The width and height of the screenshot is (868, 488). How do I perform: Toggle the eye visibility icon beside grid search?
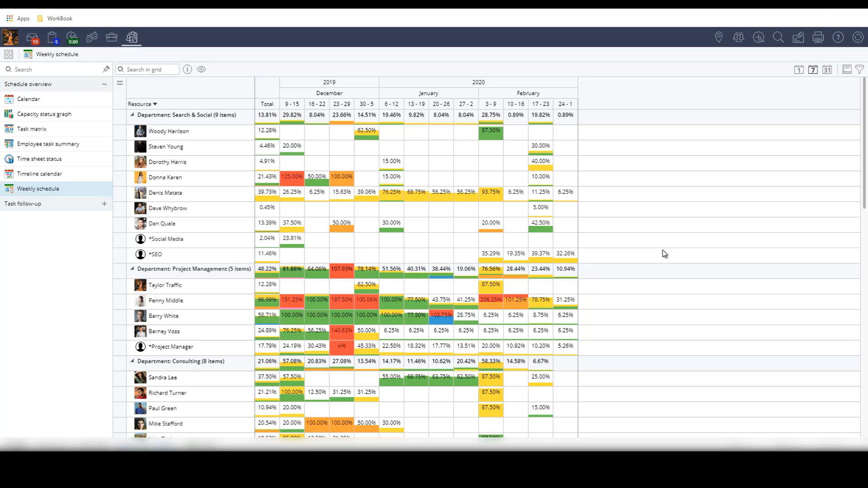201,70
